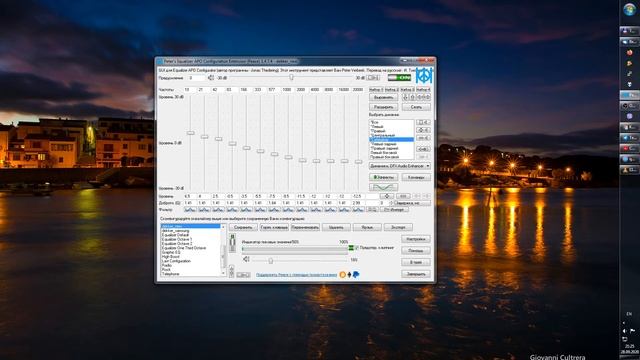Viewport: 640px width, 360px height.
Task: Set the filter type icon for the 166 Hz band
Action: point(246,209)
